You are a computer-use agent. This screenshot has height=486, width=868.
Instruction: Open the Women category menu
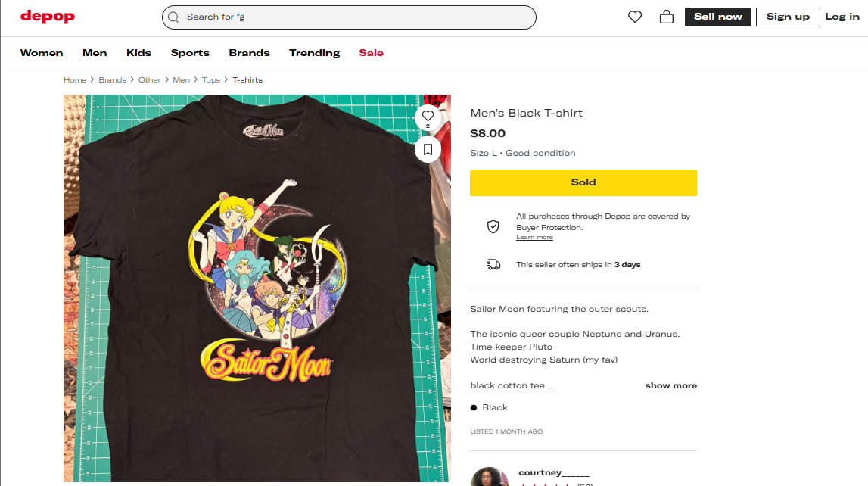(x=42, y=53)
